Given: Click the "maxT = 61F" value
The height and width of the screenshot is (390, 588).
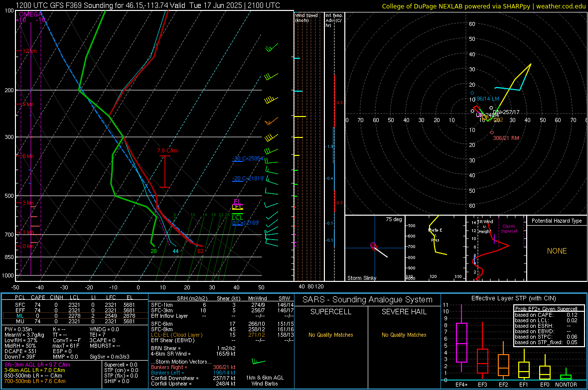Looking at the screenshot, I should click(66, 346).
